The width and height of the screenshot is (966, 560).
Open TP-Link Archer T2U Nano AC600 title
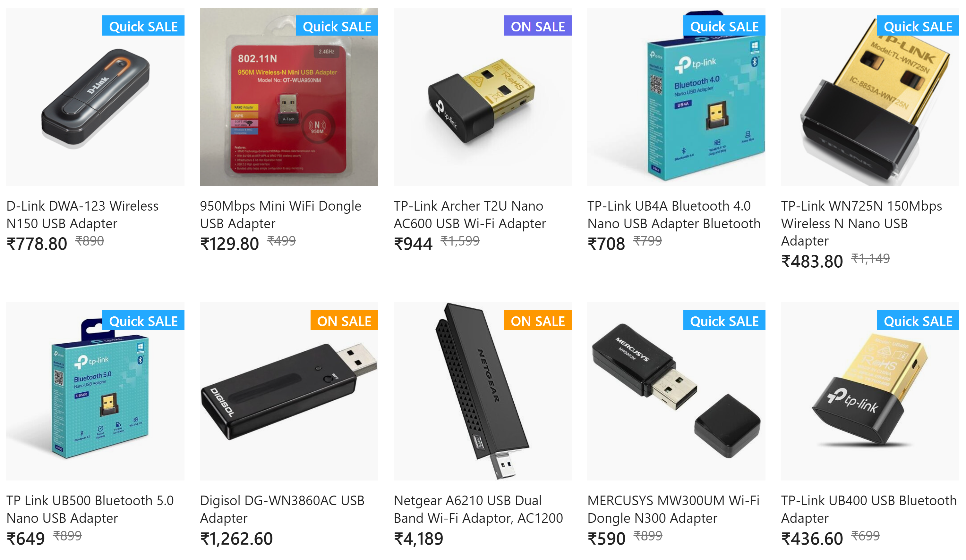pyautogui.click(x=470, y=214)
